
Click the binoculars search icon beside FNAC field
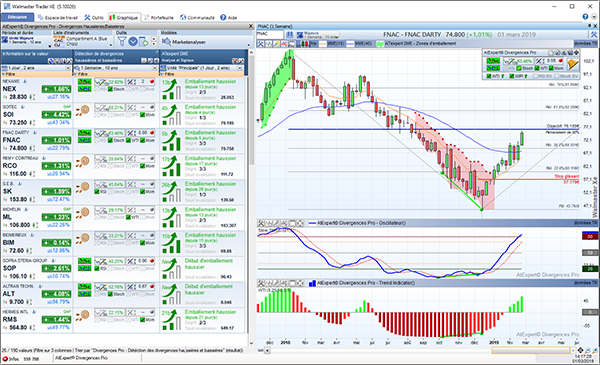pyautogui.click(x=290, y=34)
